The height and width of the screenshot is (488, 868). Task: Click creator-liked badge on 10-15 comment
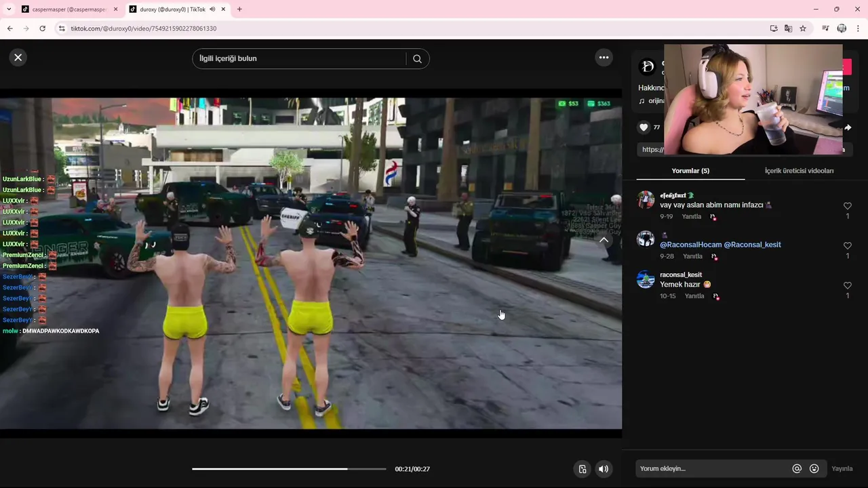click(x=716, y=296)
